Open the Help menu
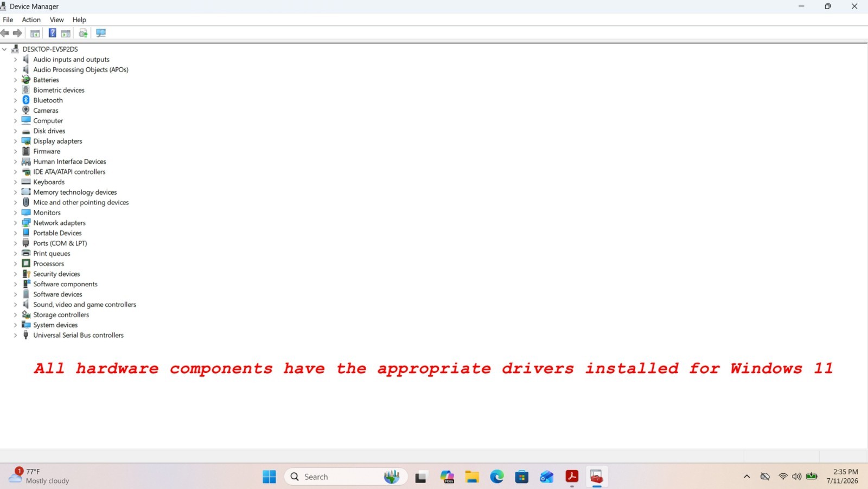The image size is (868, 489). [79, 20]
